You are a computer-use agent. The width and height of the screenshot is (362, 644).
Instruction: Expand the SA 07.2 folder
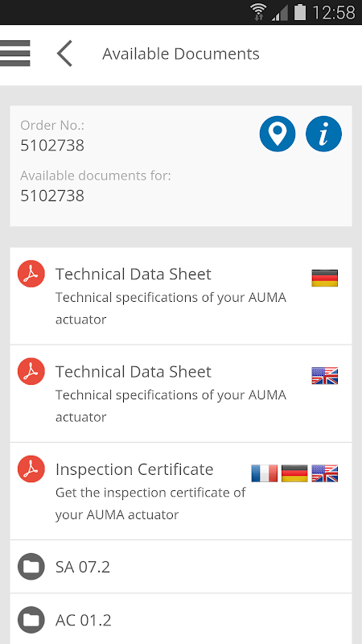[x=181, y=567]
